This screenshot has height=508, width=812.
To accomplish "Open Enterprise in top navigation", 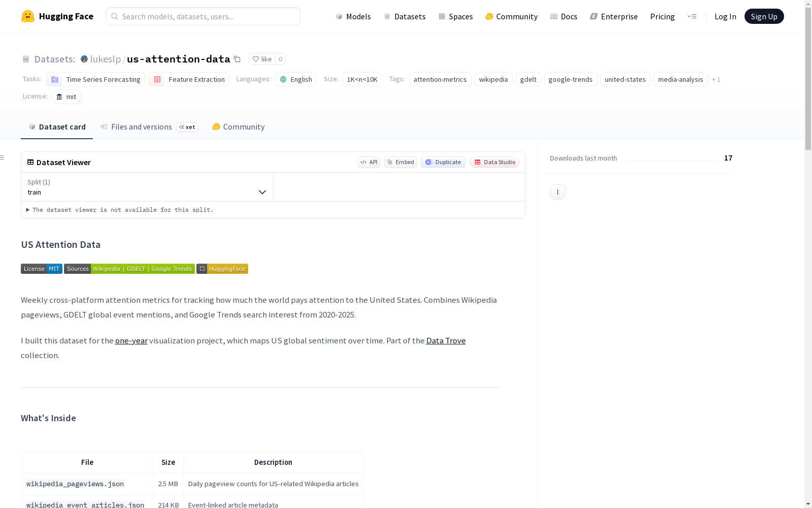I will 614,16.
